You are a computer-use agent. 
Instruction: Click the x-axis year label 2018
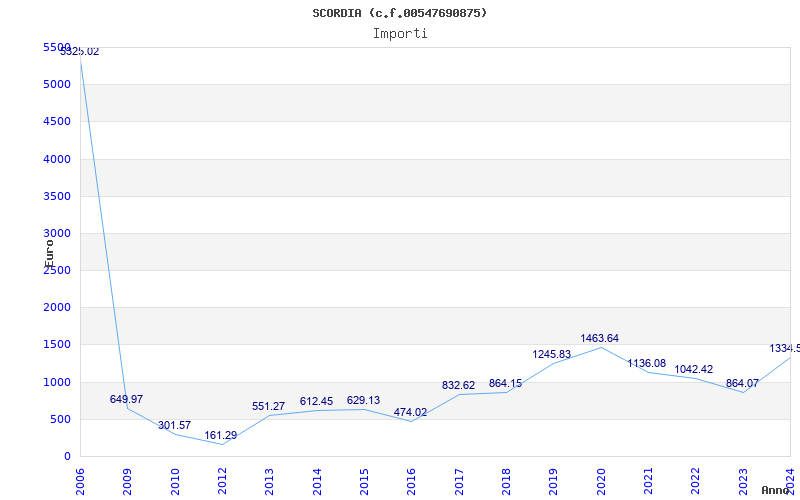506,481
